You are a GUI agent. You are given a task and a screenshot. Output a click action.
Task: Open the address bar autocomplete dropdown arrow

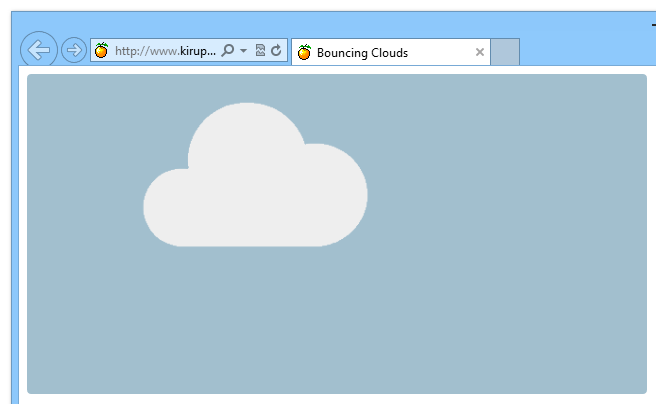(x=243, y=51)
